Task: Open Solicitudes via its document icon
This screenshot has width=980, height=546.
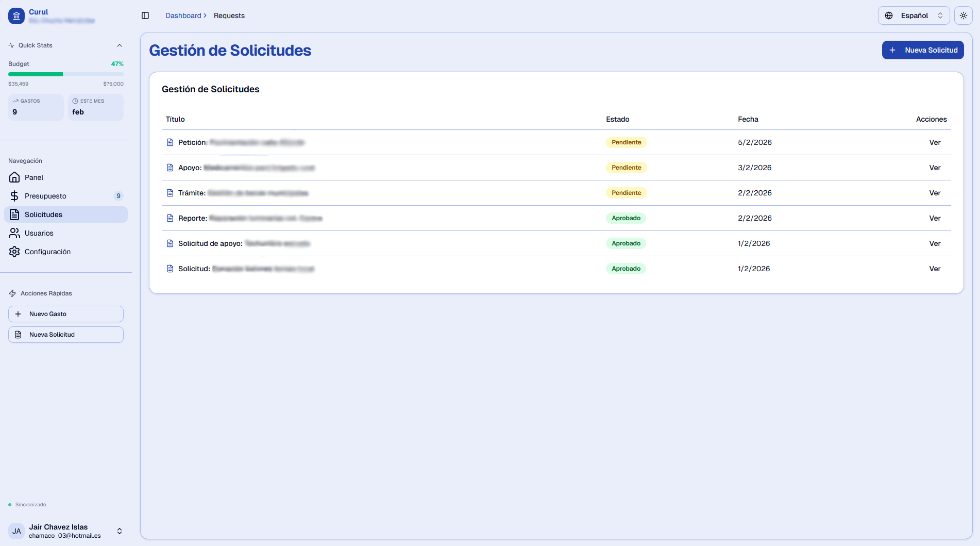Action: (14, 214)
